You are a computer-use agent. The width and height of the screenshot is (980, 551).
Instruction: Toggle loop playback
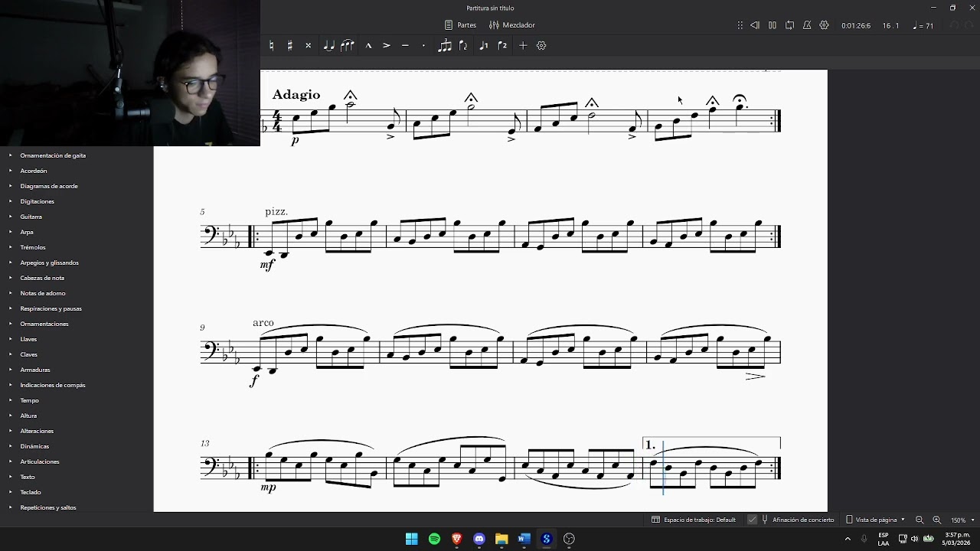(789, 25)
